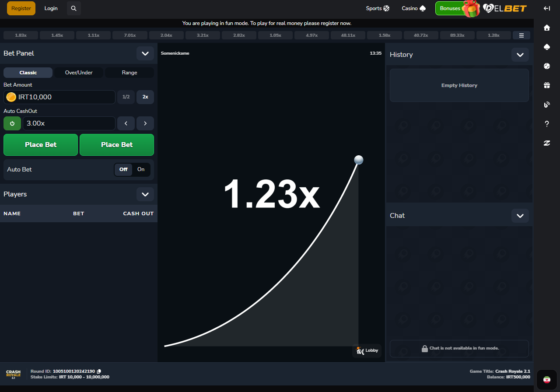Toggle the Auto CashOut power button
This screenshot has height=392, width=560.
point(12,123)
